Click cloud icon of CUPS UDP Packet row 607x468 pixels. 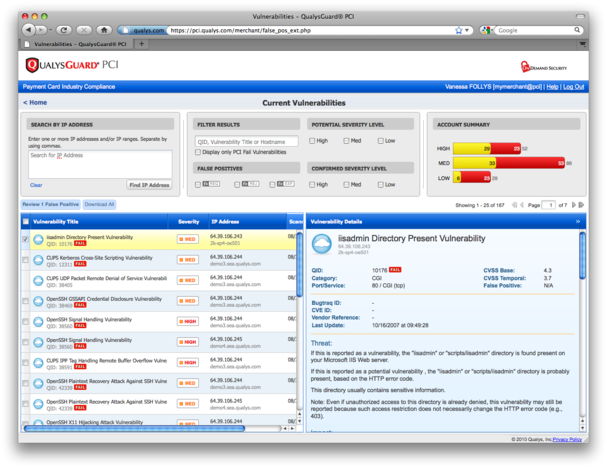pos(38,281)
